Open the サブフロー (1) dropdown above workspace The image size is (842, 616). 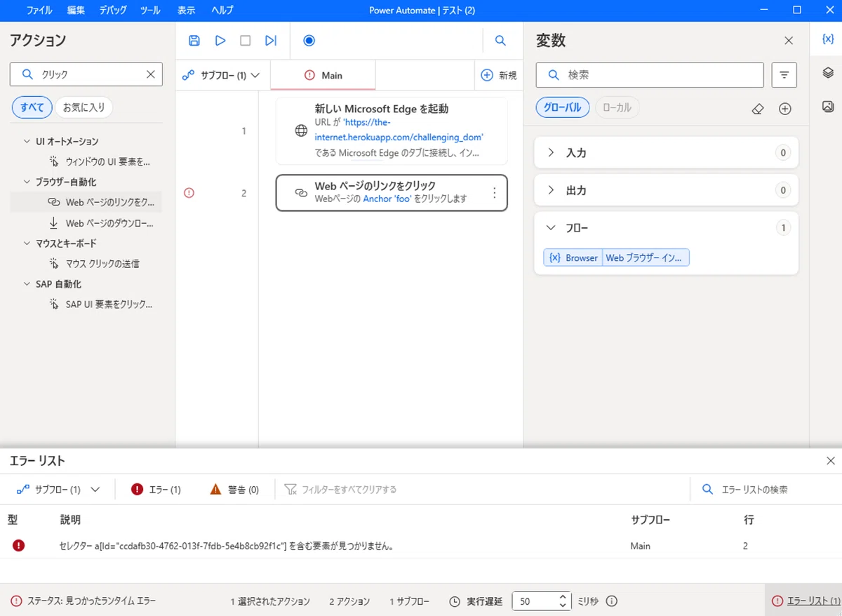click(x=222, y=75)
